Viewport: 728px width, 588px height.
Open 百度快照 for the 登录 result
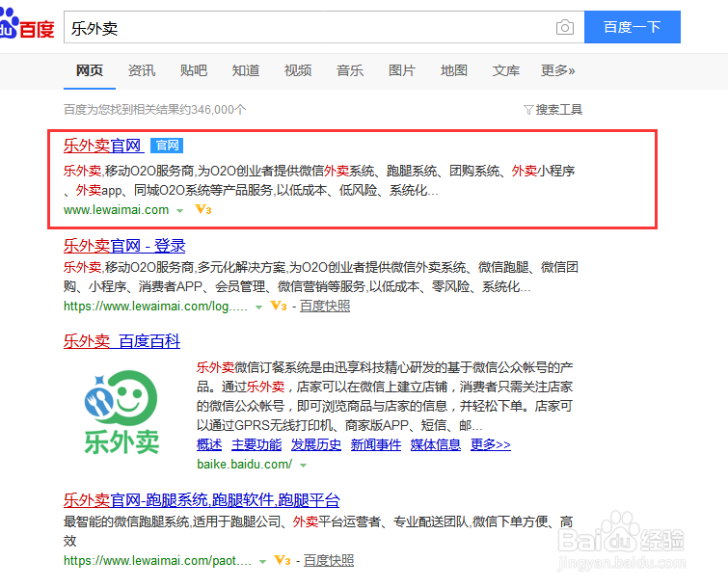[x=325, y=307]
